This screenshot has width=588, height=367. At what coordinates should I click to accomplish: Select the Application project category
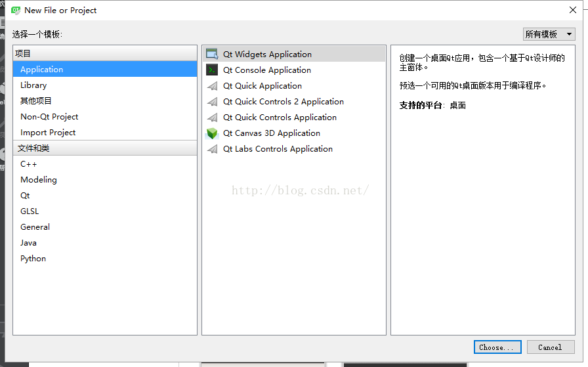[x=105, y=70]
